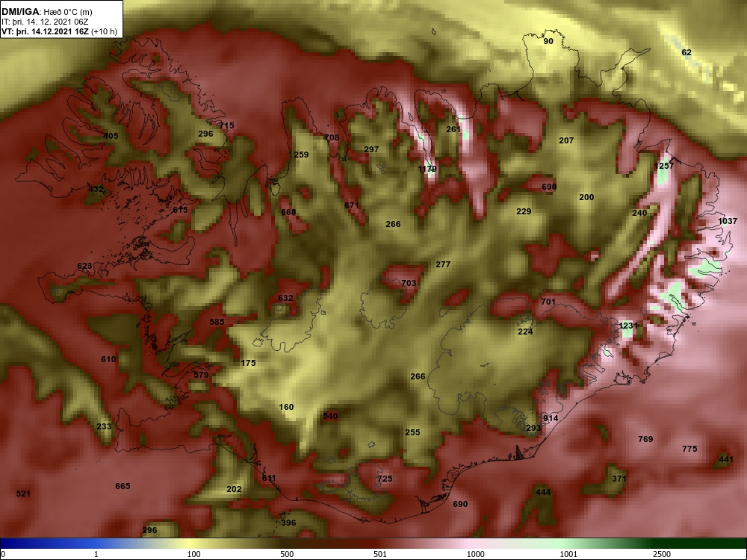Screen dimensions: 747x560
Task: Click the map value 611
Action: coord(269,478)
